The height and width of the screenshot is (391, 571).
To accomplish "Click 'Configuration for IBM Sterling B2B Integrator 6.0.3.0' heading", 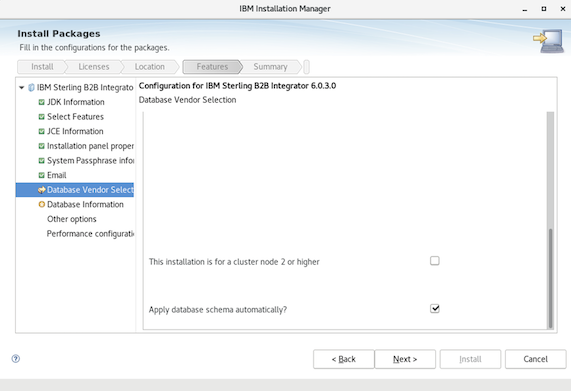I will pyautogui.click(x=237, y=86).
